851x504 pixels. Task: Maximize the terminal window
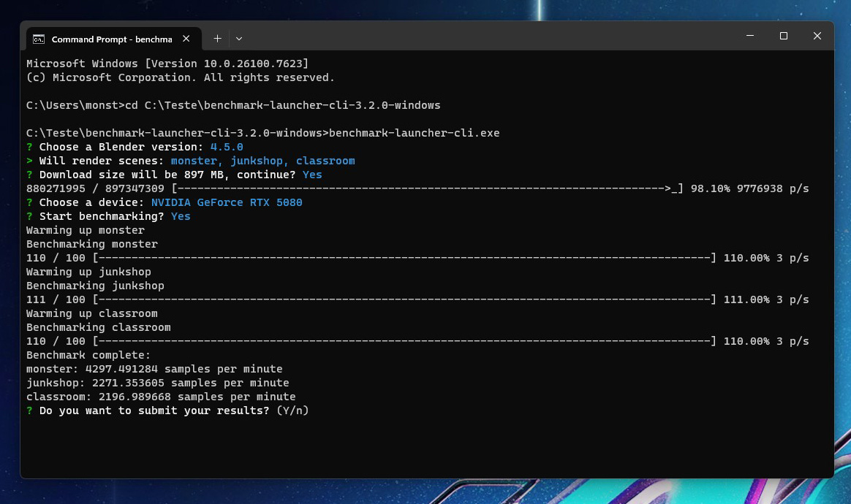pos(784,36)
